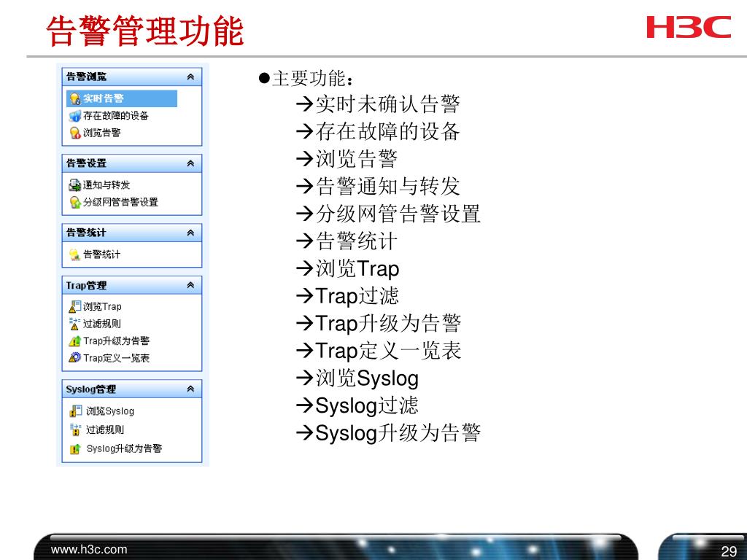
Task: Click the Syslog 过滤规则 filter icon
Action: point(76,429)
